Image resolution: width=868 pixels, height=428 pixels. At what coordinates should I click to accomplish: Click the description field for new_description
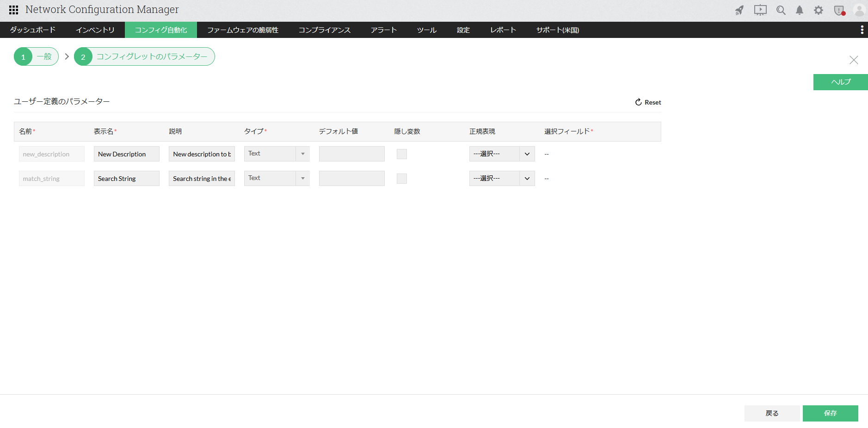tap(202, 154)
